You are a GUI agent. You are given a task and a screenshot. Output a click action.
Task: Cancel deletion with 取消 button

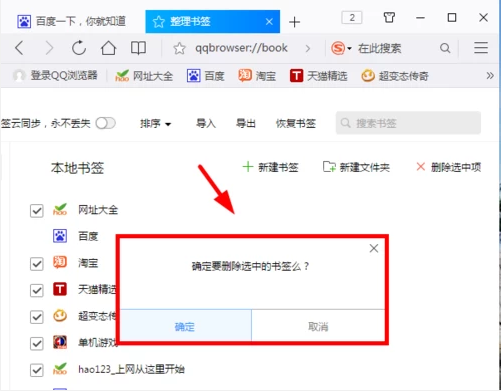(x=318, y=326)
